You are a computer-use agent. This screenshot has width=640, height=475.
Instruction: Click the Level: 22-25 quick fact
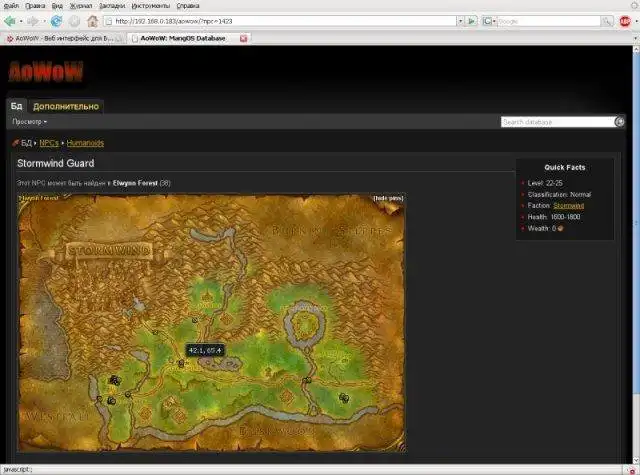coord(545,183)
